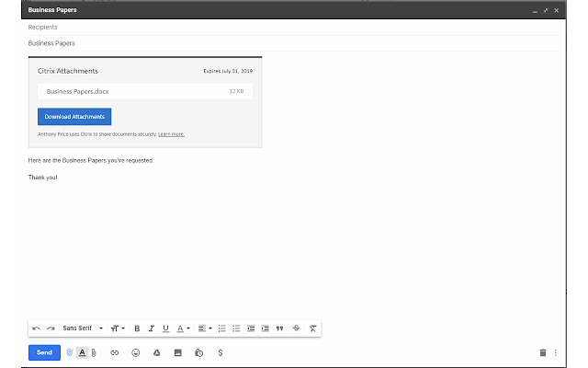Close the Business Papers compose window

[557, 10]
